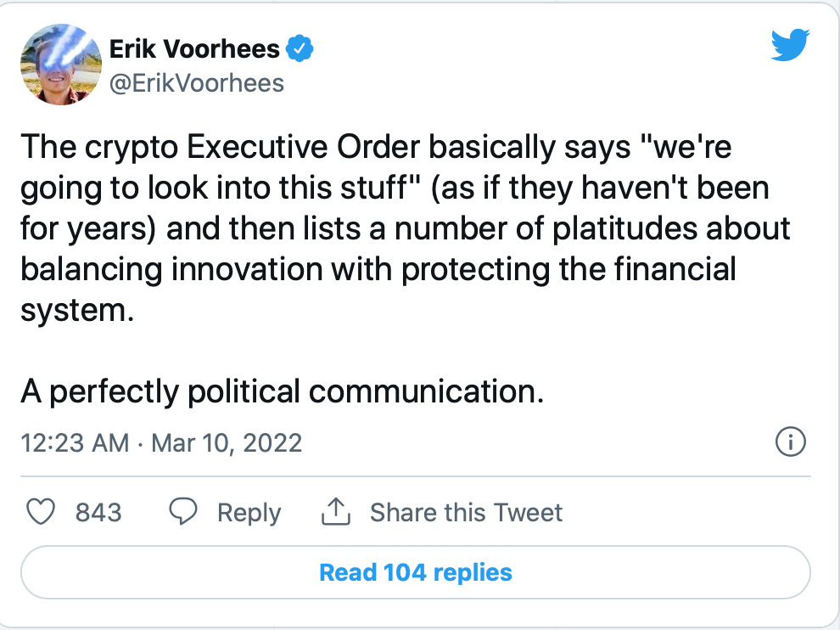Like the tweet with the heart icon

pos(41,511)
